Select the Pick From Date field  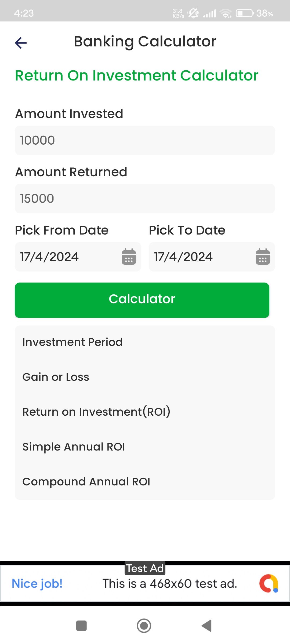67,257
